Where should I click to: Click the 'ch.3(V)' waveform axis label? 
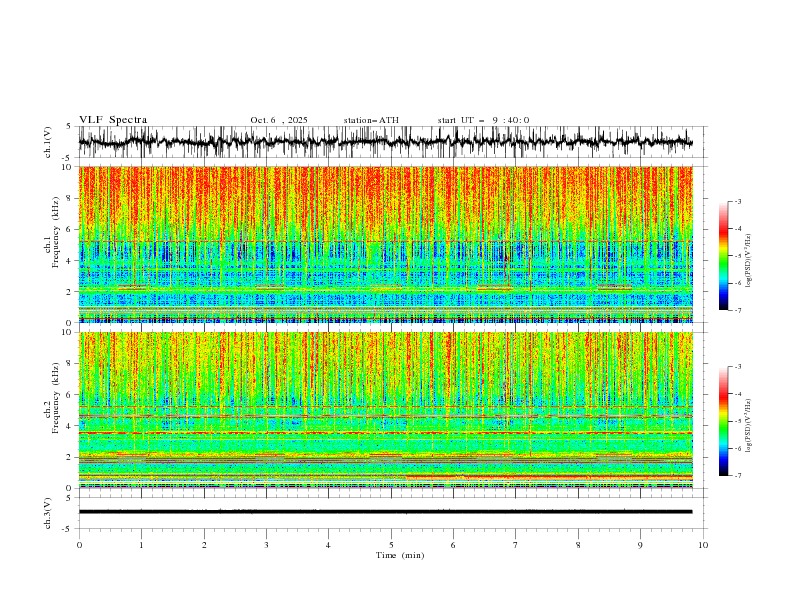pyautogui.click(x=48, y=513)
